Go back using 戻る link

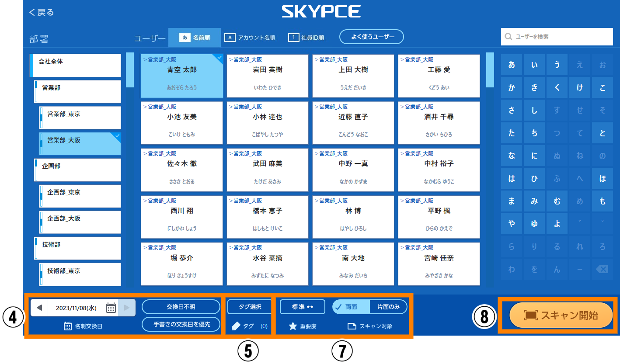coord(42,12)
